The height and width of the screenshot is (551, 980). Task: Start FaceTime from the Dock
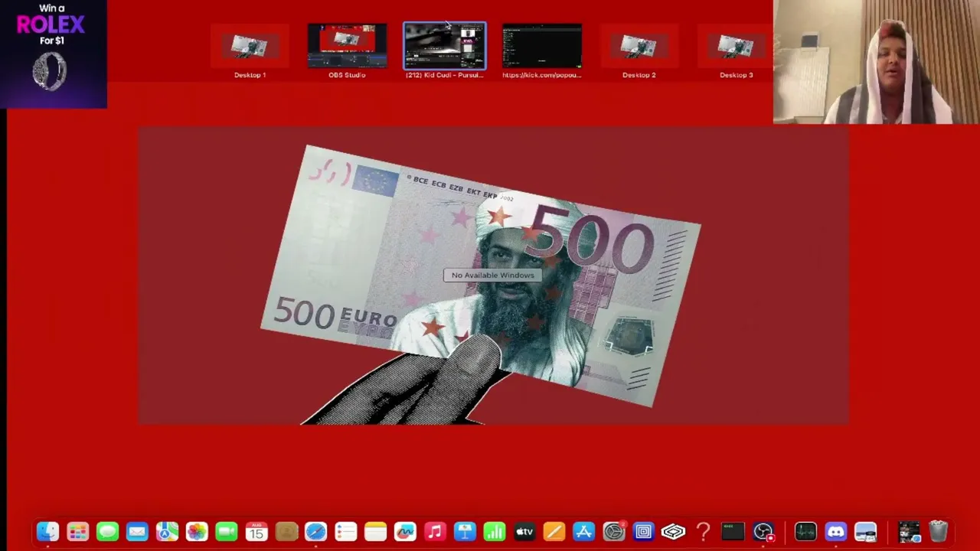(227, 531)
